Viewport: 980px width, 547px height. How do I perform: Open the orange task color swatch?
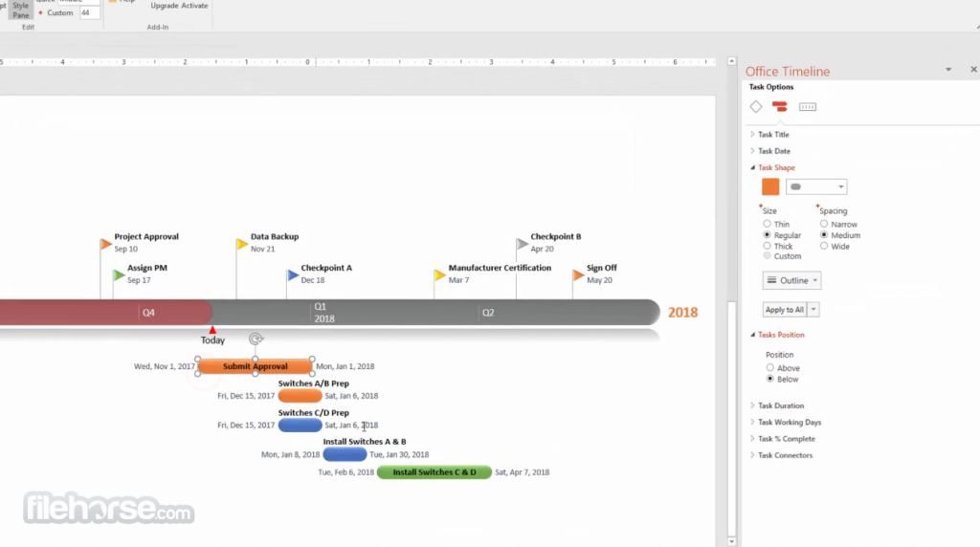pos(770,186)
